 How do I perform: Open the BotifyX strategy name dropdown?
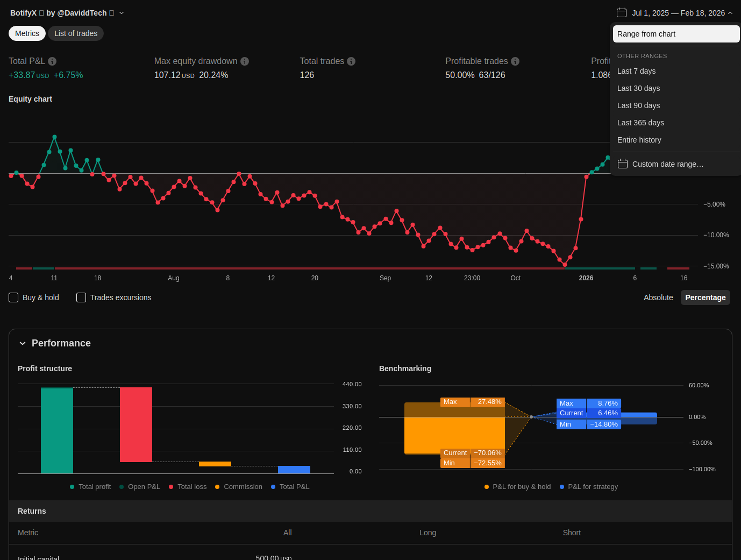(122, 13)
